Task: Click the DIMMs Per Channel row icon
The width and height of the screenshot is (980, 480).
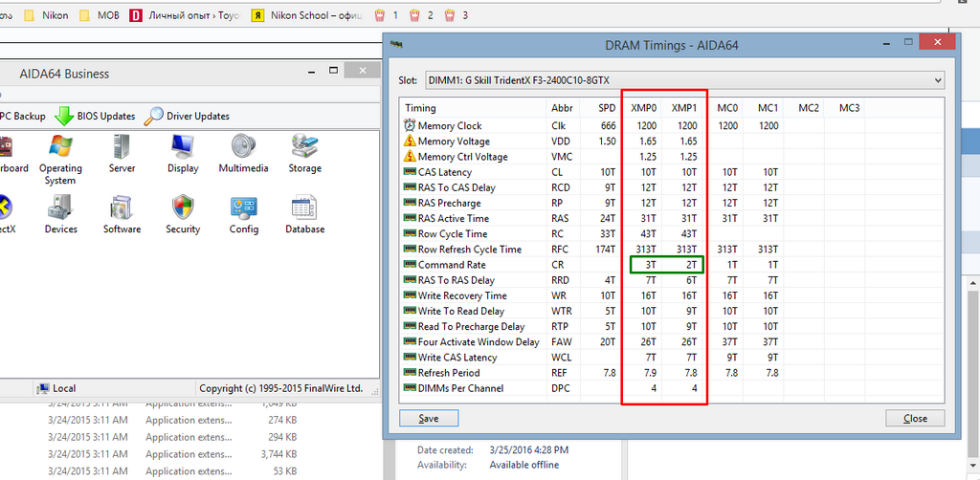Action: coord(410,388)
